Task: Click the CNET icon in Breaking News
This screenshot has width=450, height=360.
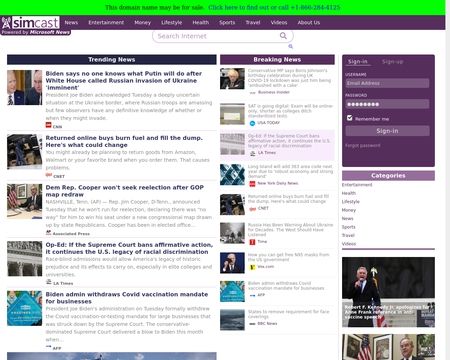Action: click(252, 209)
